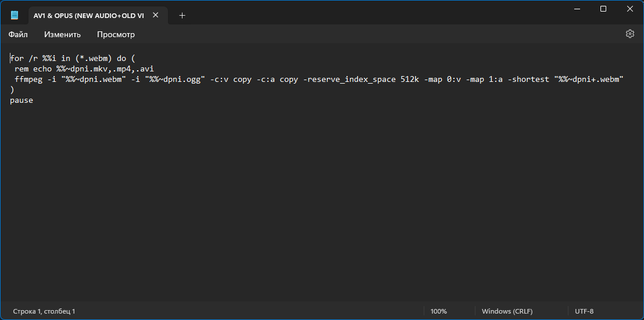This screenshot has height=320, width=644.
Task: Open the Изменить menu
Action: 62,34
